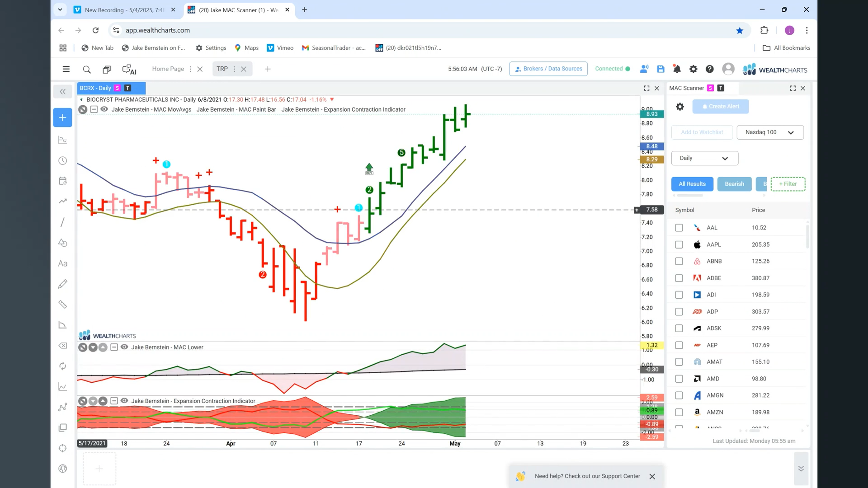Click the save workspace disk icon

tap(660, 69)
